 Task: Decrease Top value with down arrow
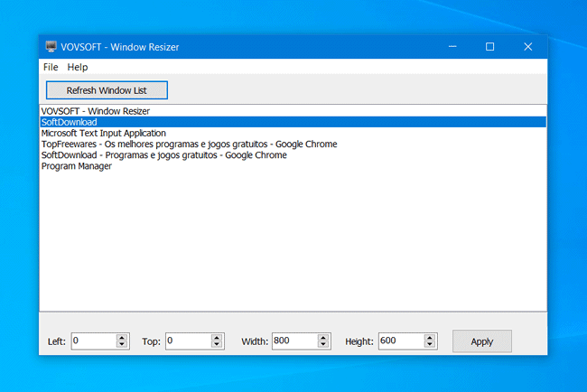(x=218, y=345)
